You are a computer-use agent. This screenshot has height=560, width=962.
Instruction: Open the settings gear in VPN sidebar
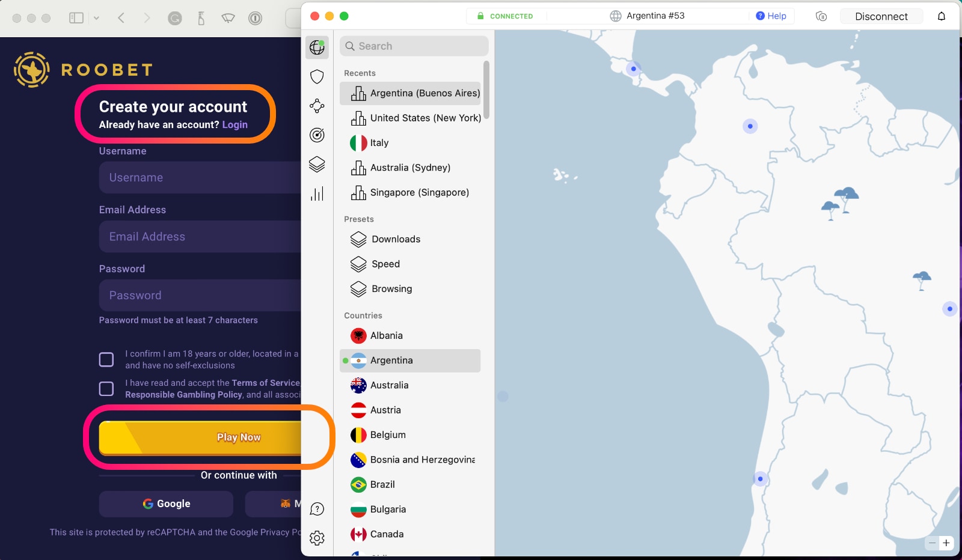317,538
